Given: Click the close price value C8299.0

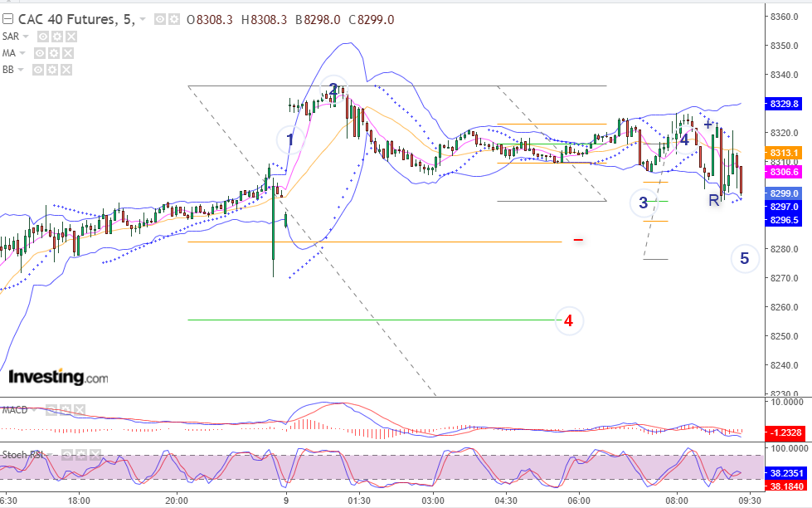Looking at the screenshot, I should point(372,20).
